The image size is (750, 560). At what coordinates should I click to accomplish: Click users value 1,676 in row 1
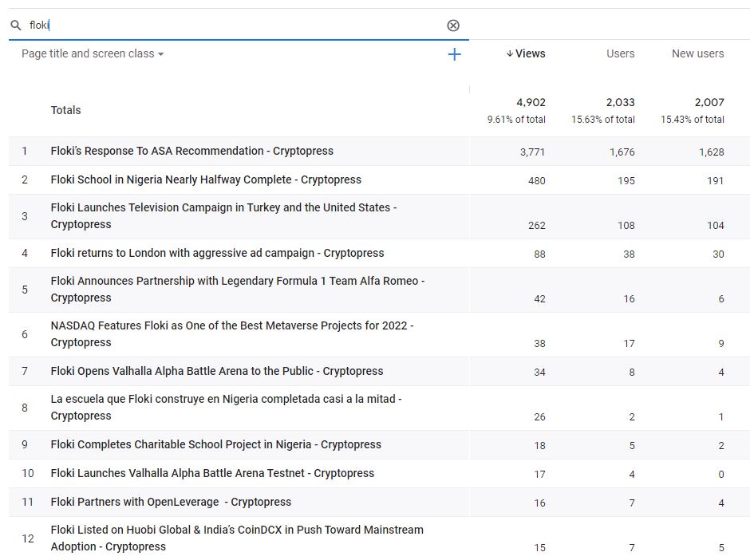pyautogui.click(x=622, y=152)
